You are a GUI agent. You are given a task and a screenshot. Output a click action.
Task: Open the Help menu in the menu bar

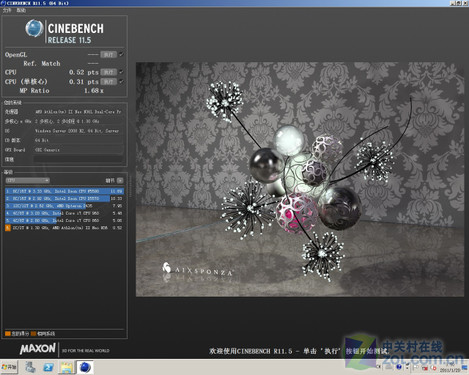pos(21,10)
